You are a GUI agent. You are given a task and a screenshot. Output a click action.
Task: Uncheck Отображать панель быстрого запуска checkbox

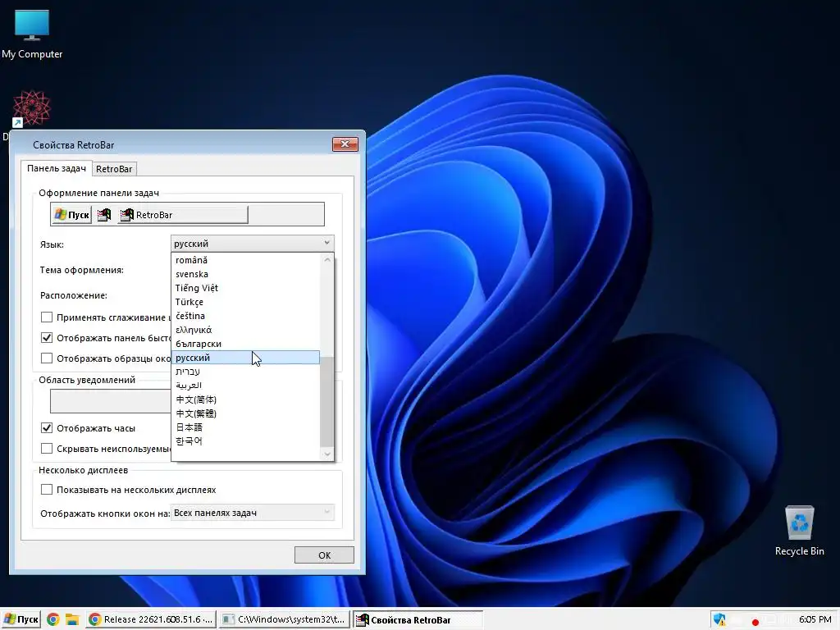(x=47, y=337)
